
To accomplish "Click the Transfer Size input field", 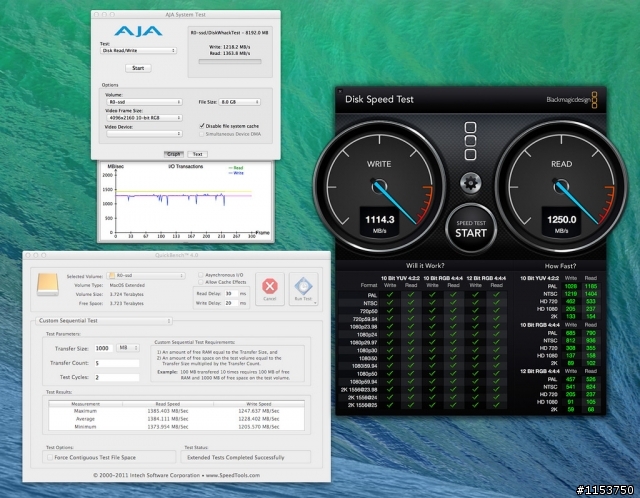I will [104, 348].
